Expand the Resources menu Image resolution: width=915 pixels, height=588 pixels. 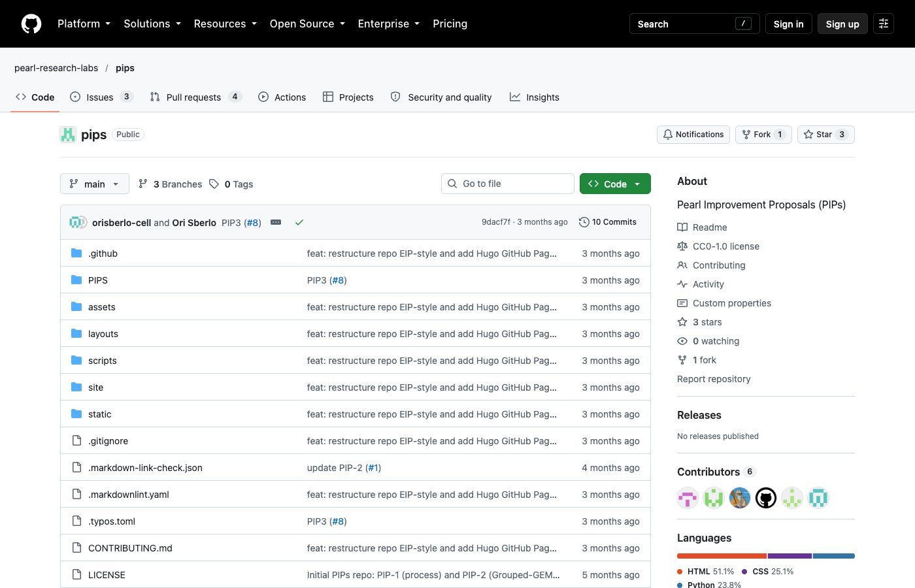[x=225, y=24]
